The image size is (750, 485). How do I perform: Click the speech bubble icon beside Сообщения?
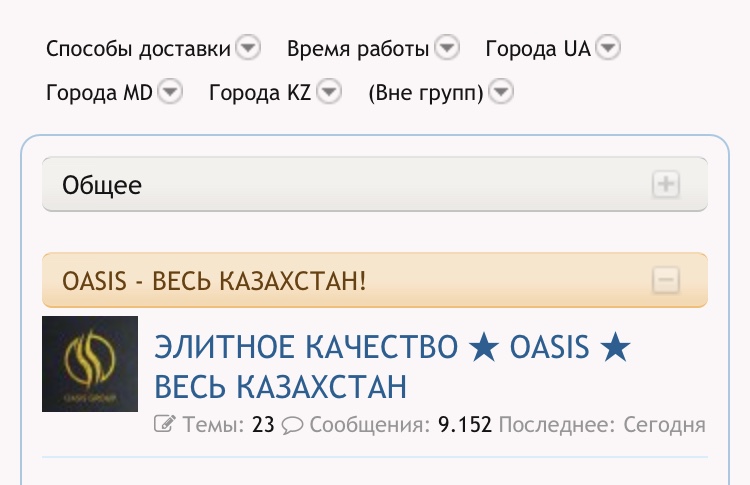click(292, 425)
